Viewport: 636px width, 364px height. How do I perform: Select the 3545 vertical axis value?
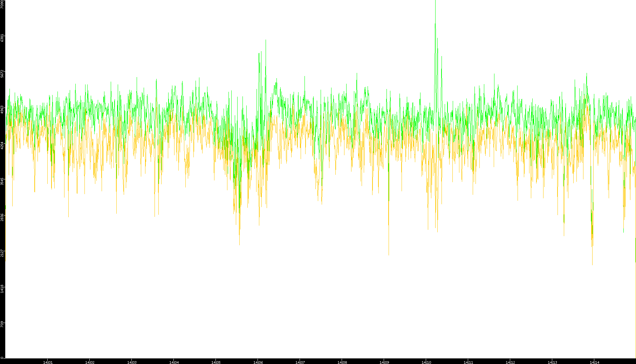pos(2,181)
